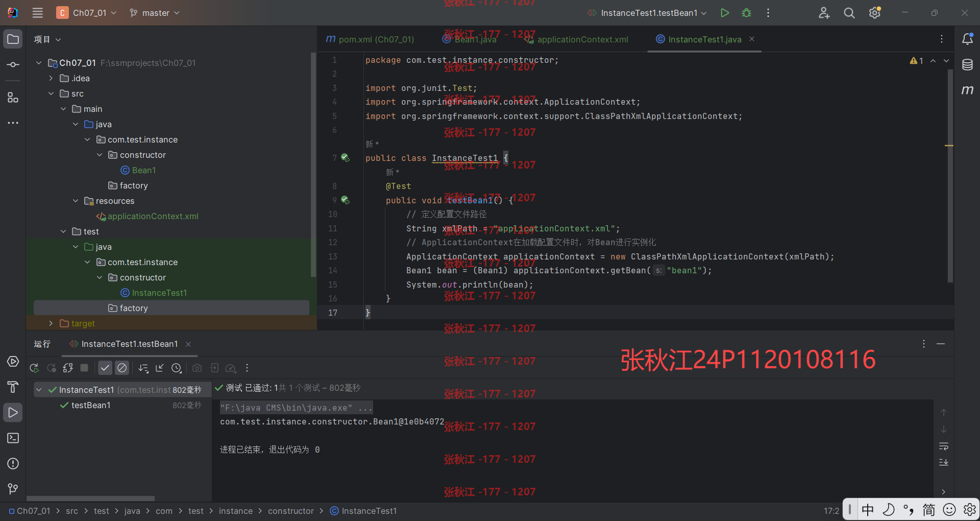
Task: Open the Git tool window
Action: click(x=13, y=489)
